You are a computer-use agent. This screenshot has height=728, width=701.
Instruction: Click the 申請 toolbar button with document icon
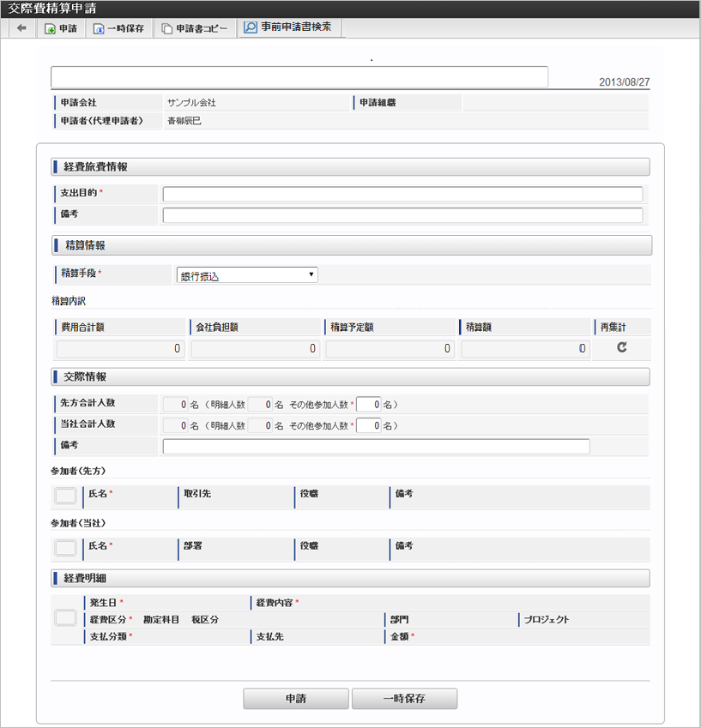61,29
